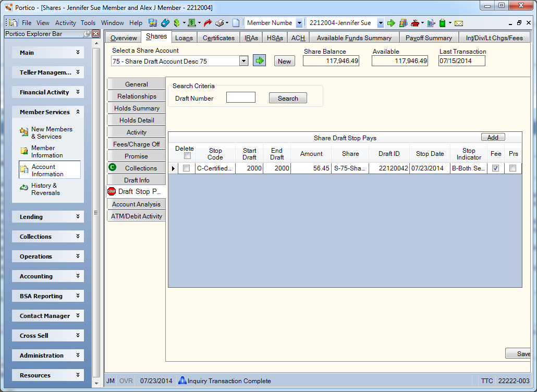Image resolution: width=537 pixels, height=392 pixels.
Task: Click the green arrow beside Share Account dropdown
Action: [259, 61]
